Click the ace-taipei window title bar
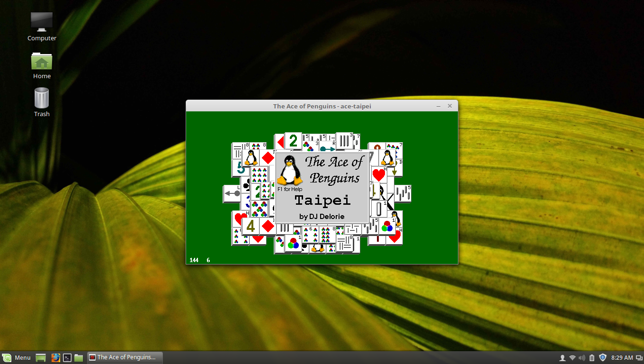This screenshot has height=364, width=644. point(322,106)
